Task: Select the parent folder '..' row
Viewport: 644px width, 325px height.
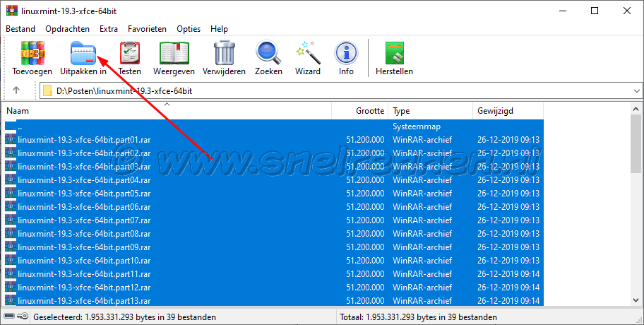Action: point(274,126)
